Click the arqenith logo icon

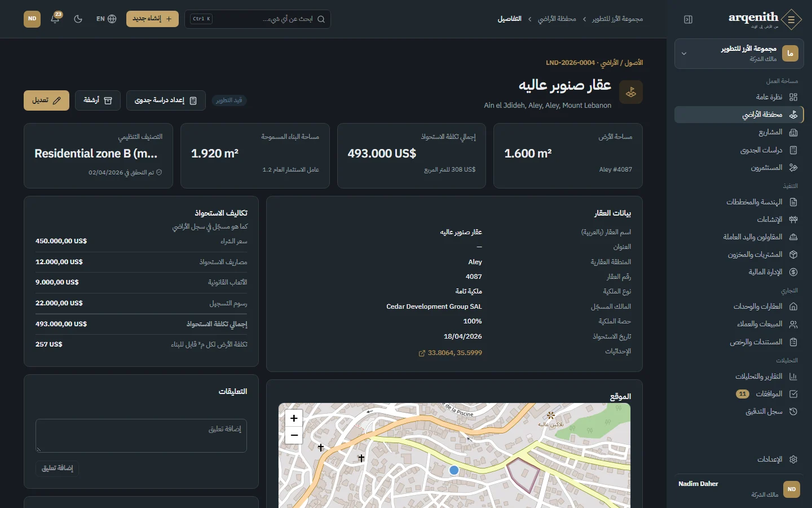pyautogui.click(x=792, y=19)
